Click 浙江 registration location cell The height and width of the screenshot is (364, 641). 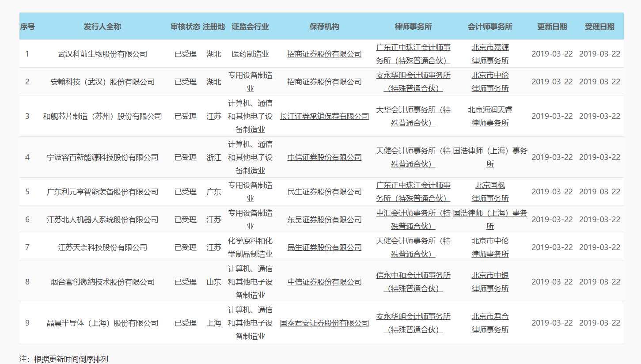click(214, 157)
